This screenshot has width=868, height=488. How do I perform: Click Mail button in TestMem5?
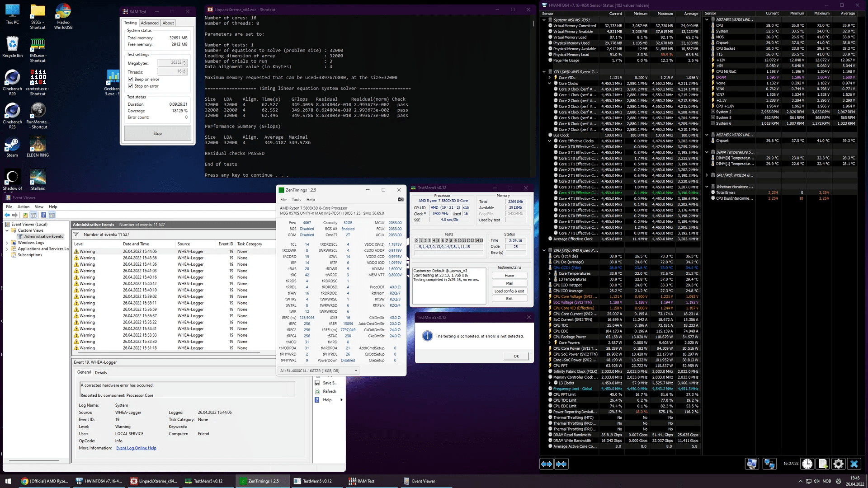(x=509, y=283)
